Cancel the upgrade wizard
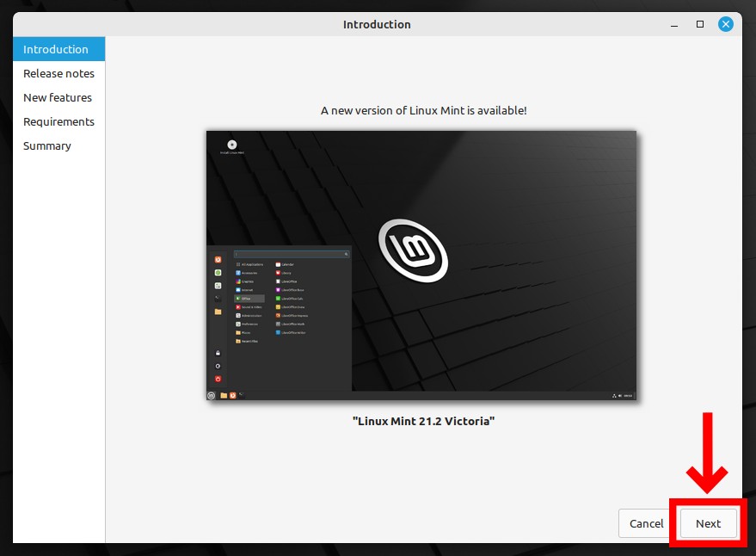Image resolution: width=756 pixels, height=556 pixels. pos(646,523)
